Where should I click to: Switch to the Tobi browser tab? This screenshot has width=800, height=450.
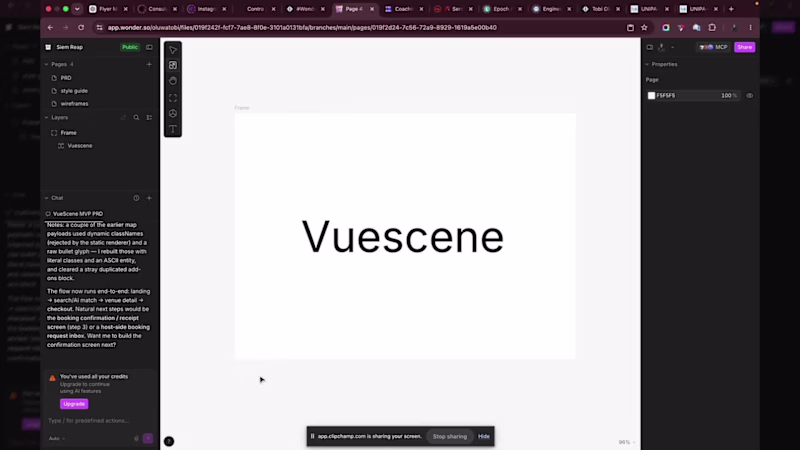pos(601,9)
